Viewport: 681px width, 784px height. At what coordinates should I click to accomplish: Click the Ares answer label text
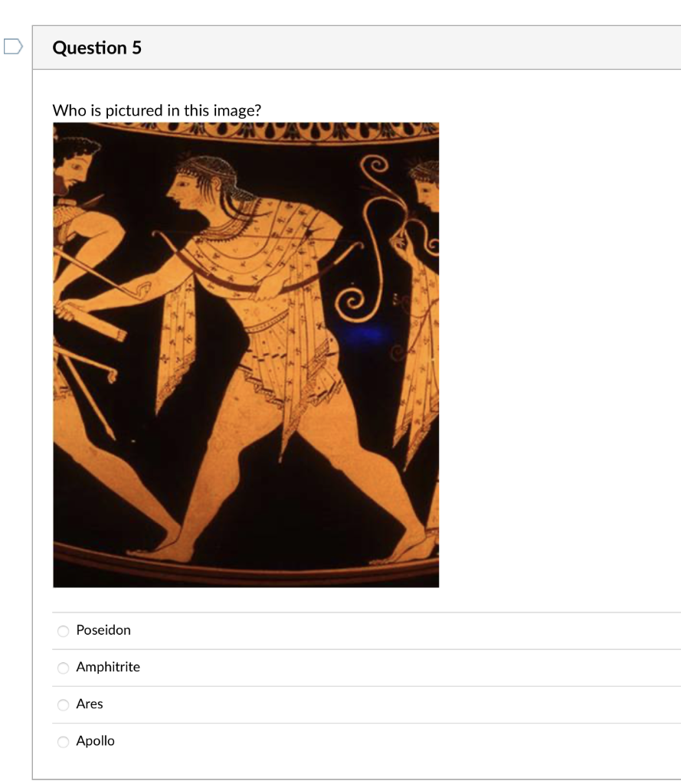[x=90, y=704]
